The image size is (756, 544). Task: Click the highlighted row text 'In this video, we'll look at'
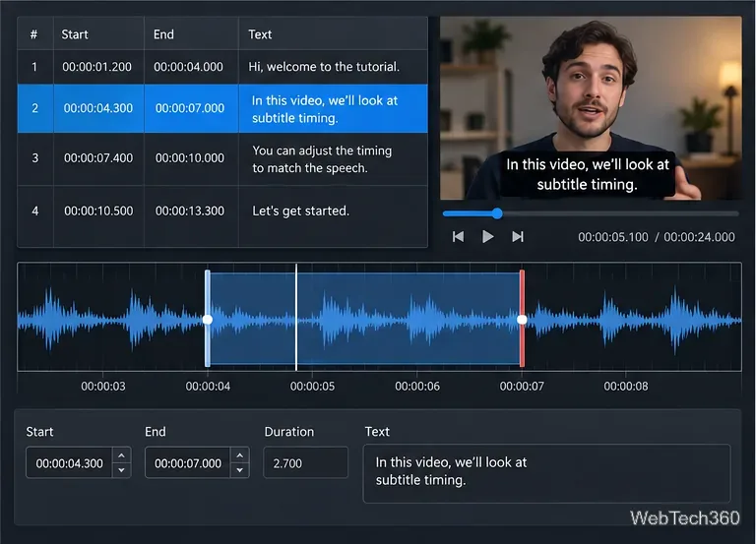325,100
